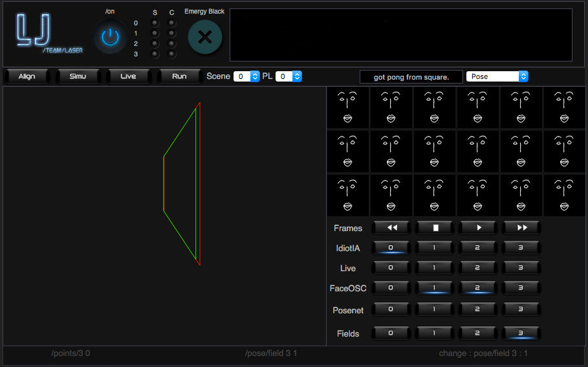This screenshot has height=367, width=588.
Task: Stop frames playback with the square button
Action: (435, 228)
